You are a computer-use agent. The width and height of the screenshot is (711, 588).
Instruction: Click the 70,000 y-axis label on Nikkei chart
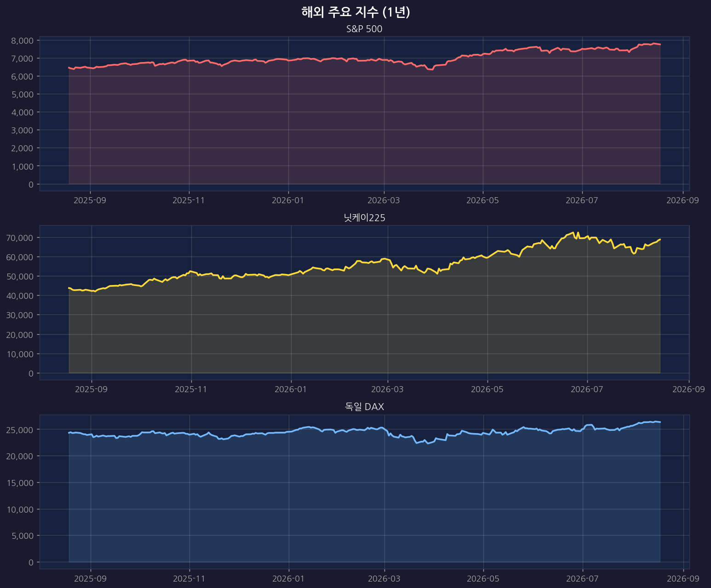click(x=20, y=238)
